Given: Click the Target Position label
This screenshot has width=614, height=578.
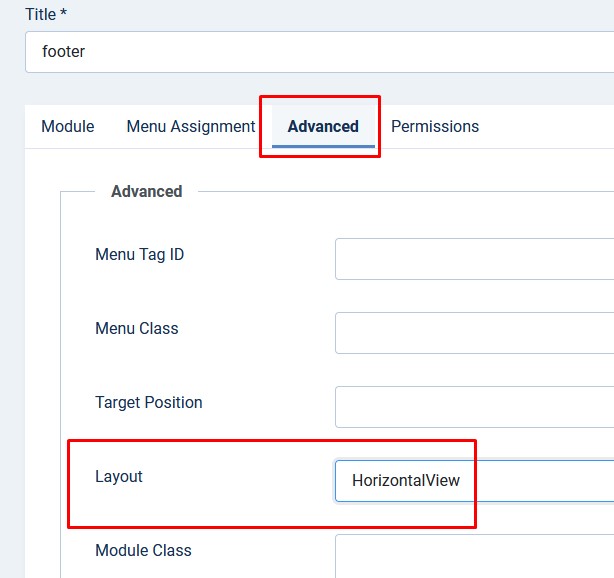Looking at the screenshot, I should 149,403.
